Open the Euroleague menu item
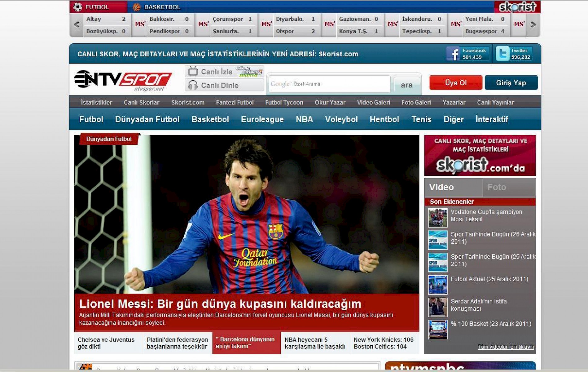Image resolution: width=588 pixels, height=372 pixels. [x=262, y=119]
